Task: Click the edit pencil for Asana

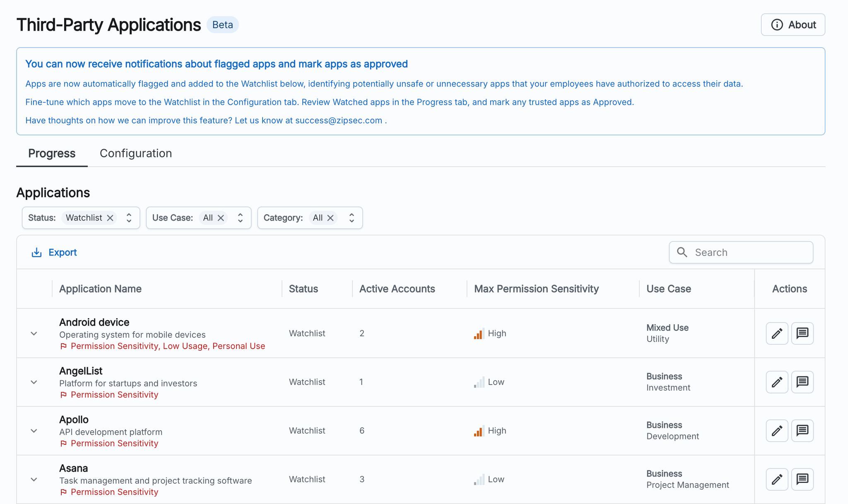Action: pos(777,479)
